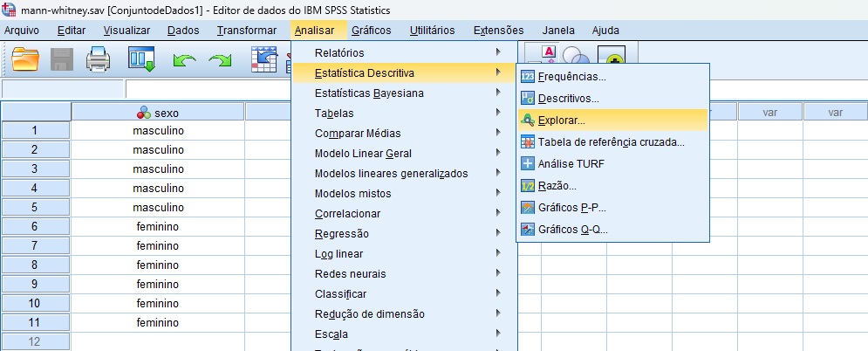The width and height of the screenshot is (868, 351).
Task: Click the Frequências 123 icon
Action: (x=528, y=77)
